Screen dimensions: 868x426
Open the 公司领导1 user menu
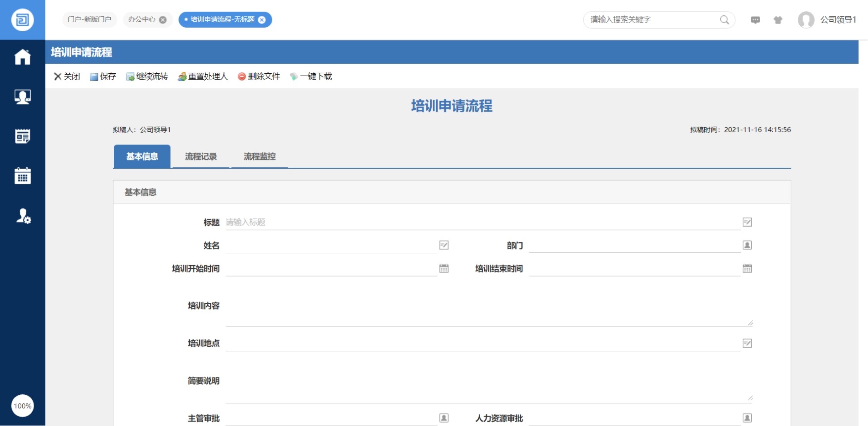[838, 20]
